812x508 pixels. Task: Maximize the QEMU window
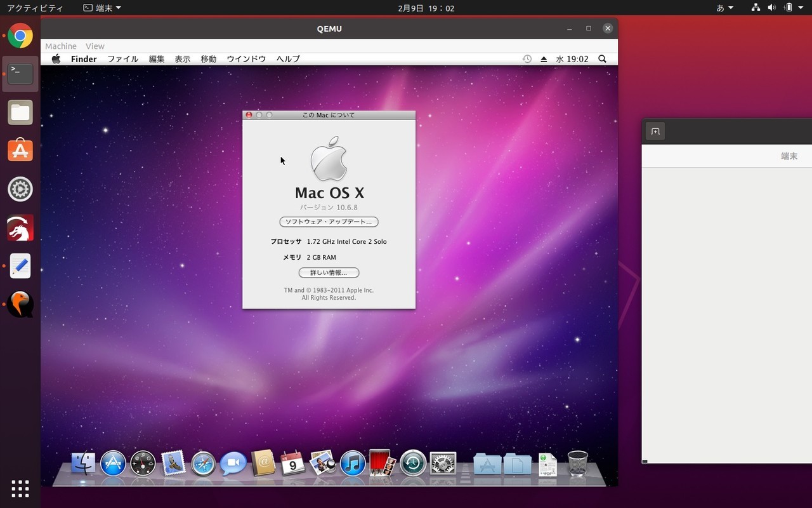pos(589,28)
